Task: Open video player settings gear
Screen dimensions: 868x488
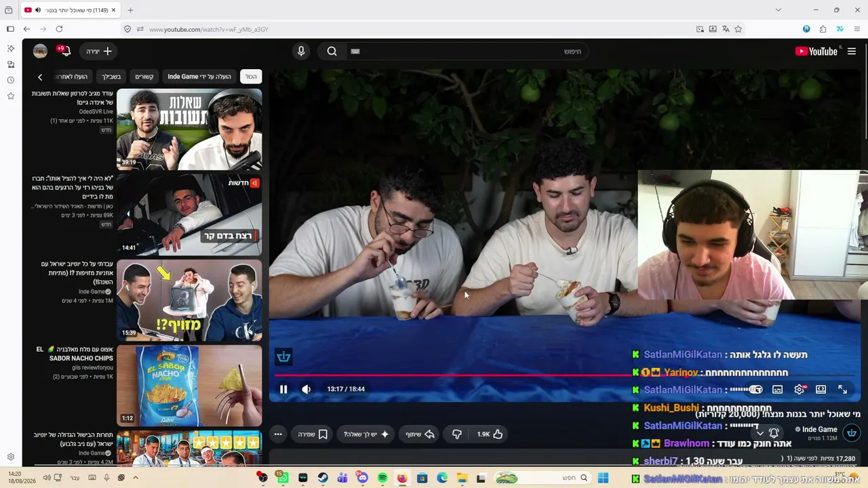Action: click(x=799, y=390)
